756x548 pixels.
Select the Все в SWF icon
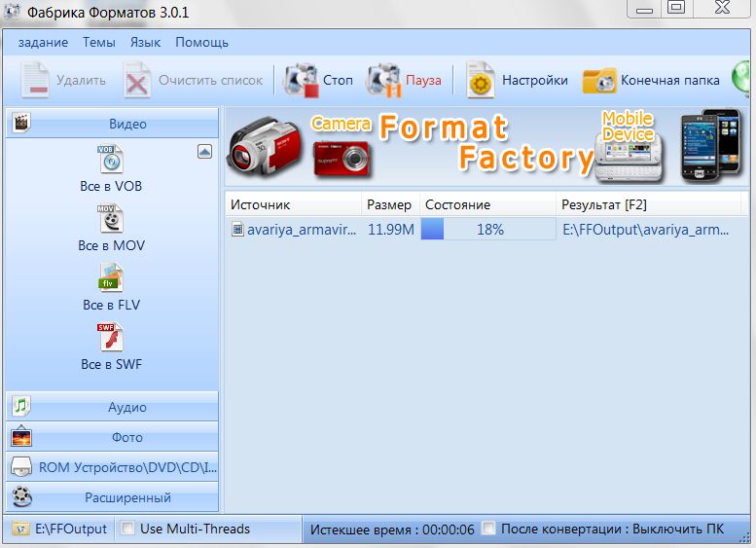tap(110, 337)
